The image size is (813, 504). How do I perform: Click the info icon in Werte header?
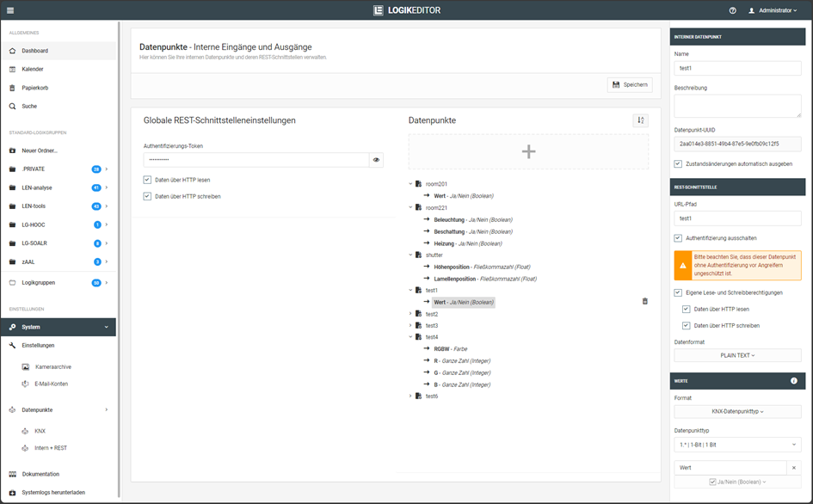pos(793,380)
